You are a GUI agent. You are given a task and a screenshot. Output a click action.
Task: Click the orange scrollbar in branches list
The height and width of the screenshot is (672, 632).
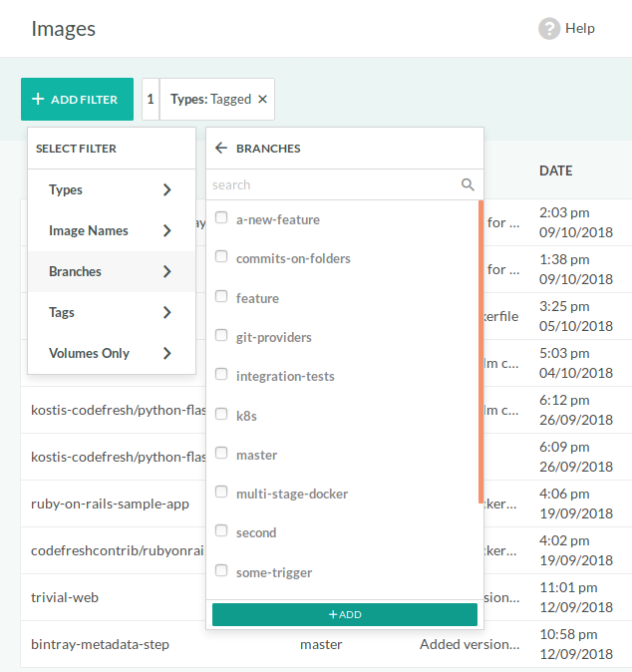click(480, 351)
